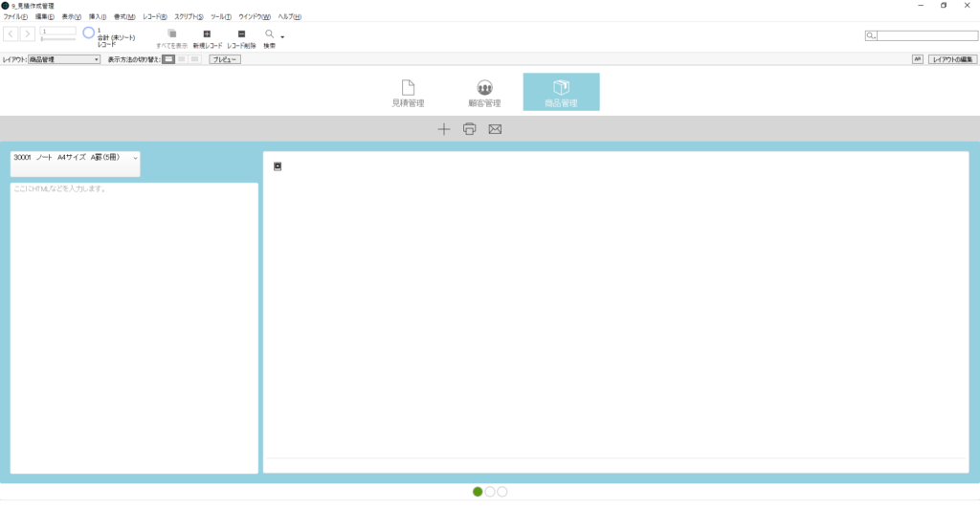The height and width of the screenshot is (531, 980).
Task: Go to next record arrow
Action: (28, 34)
